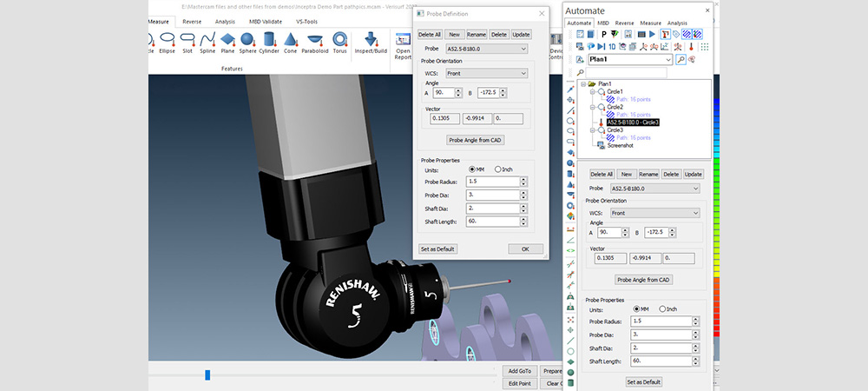Increase Shaft Length value in Automate panel
This screenshot has height=391, width=868.
pyautogui.click(x=696, y=359)
